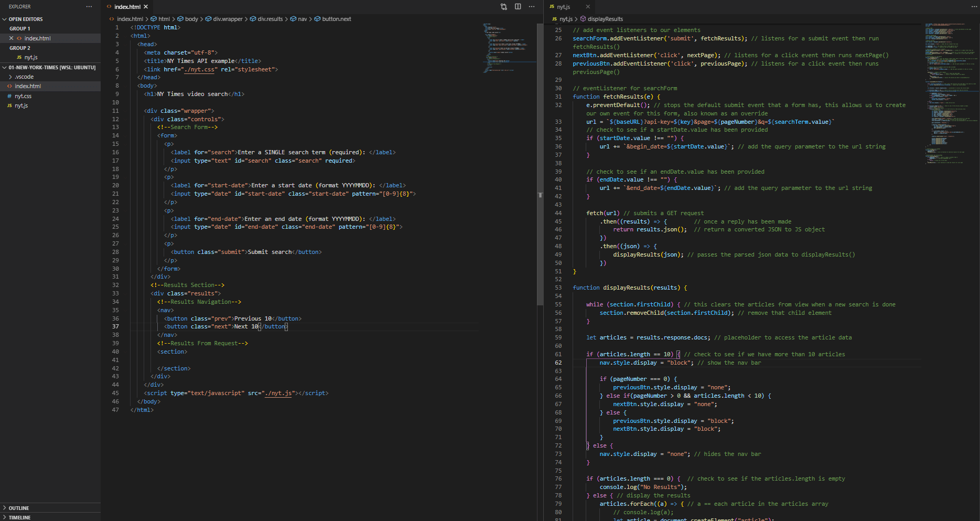The height and width of the screenshot is (521, 980).
Task: Open displayResults breadcrumb dropdown
Action: [605, 19]
